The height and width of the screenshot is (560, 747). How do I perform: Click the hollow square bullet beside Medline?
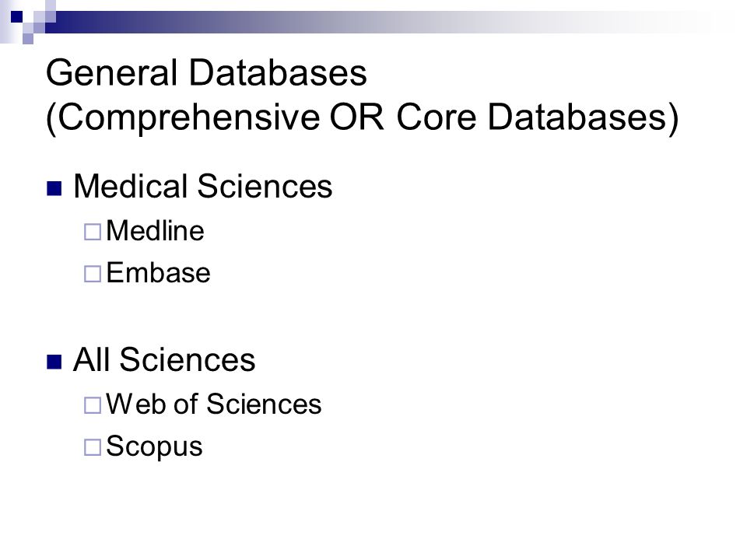(x=93, y=232)
